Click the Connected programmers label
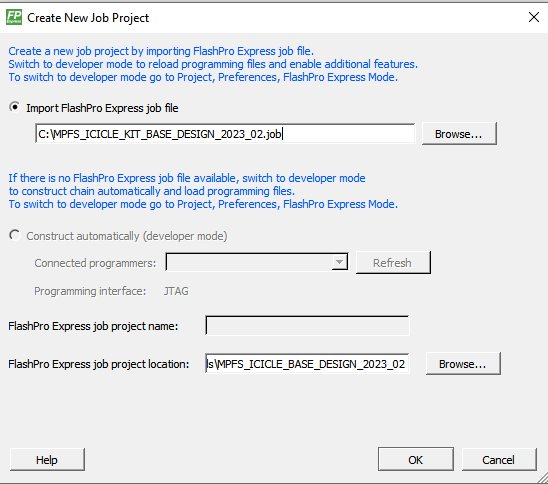 (x=95, y=263)
